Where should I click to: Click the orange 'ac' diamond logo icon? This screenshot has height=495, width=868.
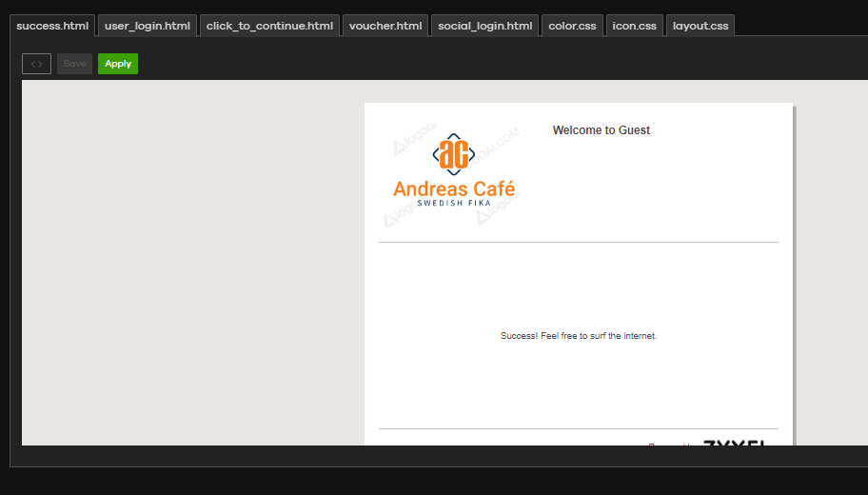pos(454,153)
